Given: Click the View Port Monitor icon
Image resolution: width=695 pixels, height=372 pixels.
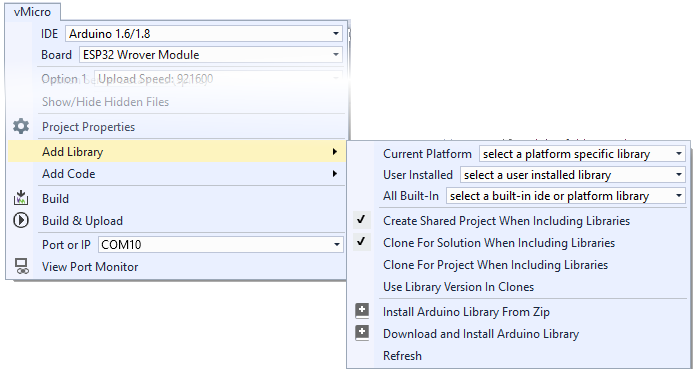Looking at the screenshot, I should pyautogui.click(x=22, y=266).
